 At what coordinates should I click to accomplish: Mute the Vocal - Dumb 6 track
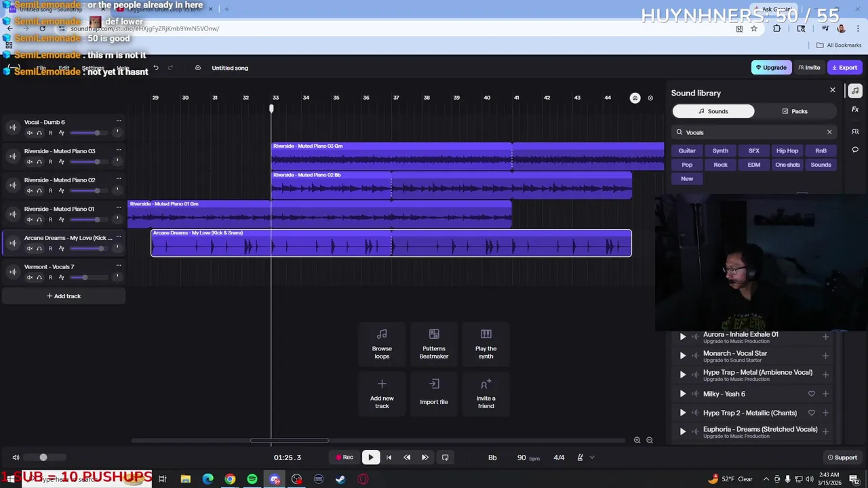coord(30,133)
